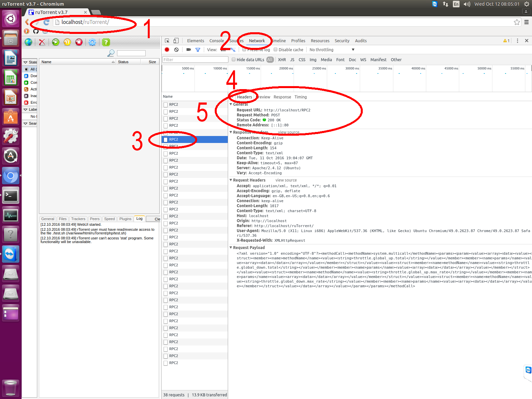
Task: Filter requests by JS type
Action: point(292,60)
